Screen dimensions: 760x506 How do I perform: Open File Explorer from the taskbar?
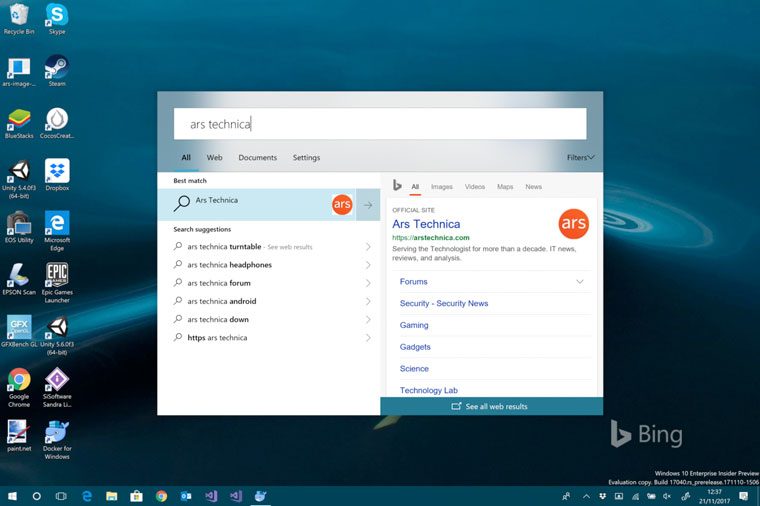point(111,496)
